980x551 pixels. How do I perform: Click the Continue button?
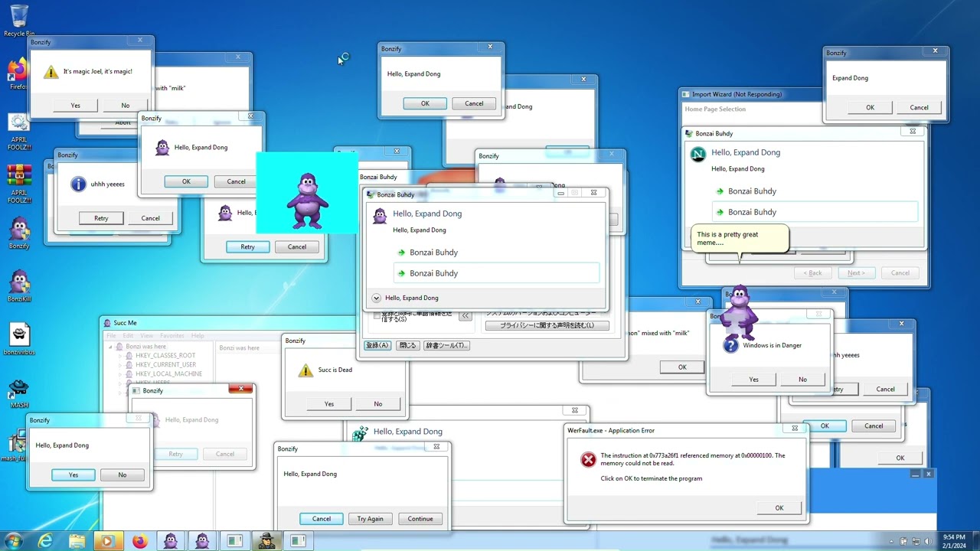[x=420, y=519]
